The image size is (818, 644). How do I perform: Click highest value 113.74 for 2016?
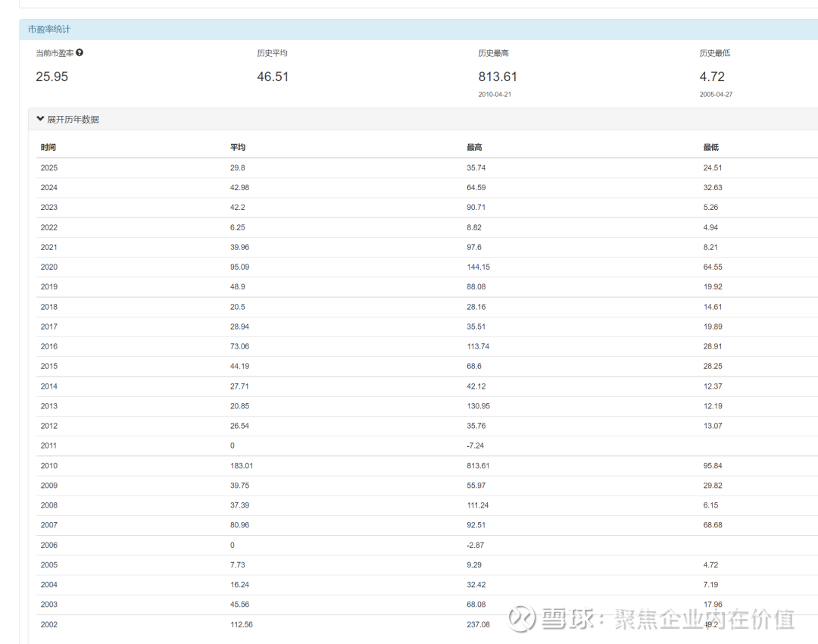478,346
